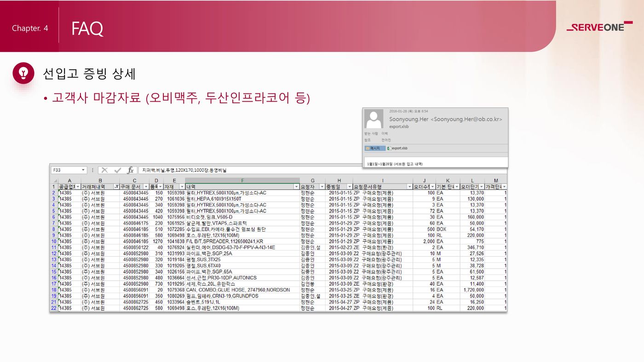Click the formula bar Cancel X icon
The height and width of the screenshot is (362, 644).
[105, 170]
